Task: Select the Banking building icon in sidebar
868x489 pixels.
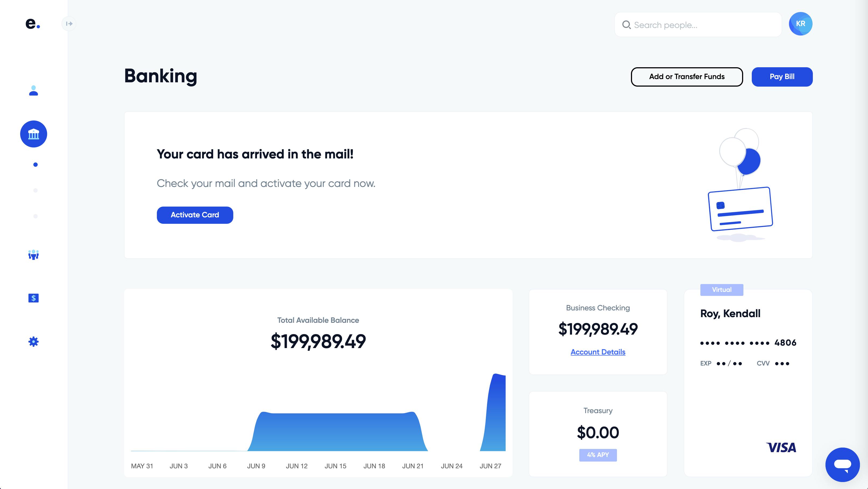Action: point(33,134)
